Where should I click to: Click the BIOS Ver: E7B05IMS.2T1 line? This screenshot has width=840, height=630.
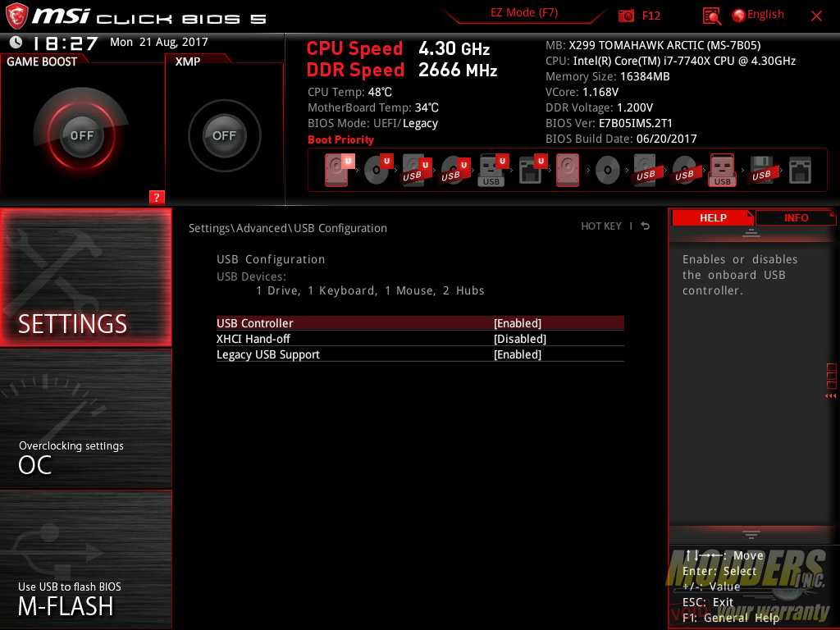tap(609, 123)
